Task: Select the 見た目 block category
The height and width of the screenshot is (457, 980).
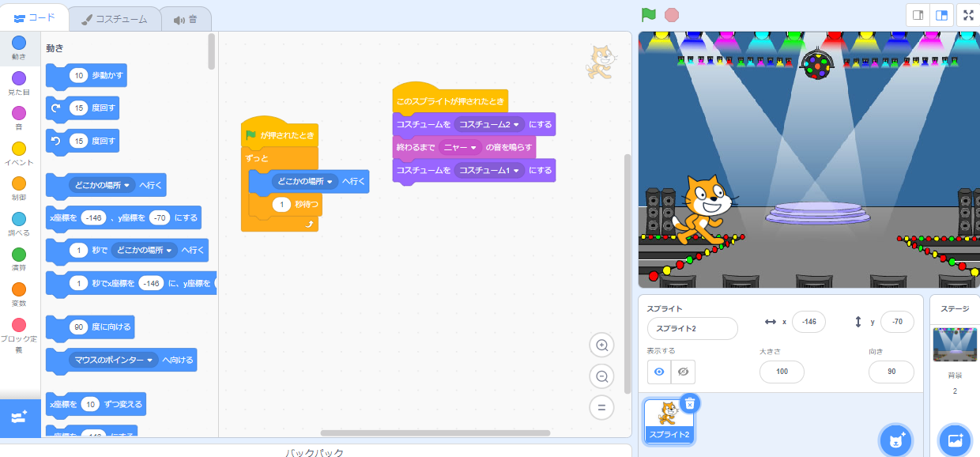Action: pyautogui.click(x=19, y=83)
